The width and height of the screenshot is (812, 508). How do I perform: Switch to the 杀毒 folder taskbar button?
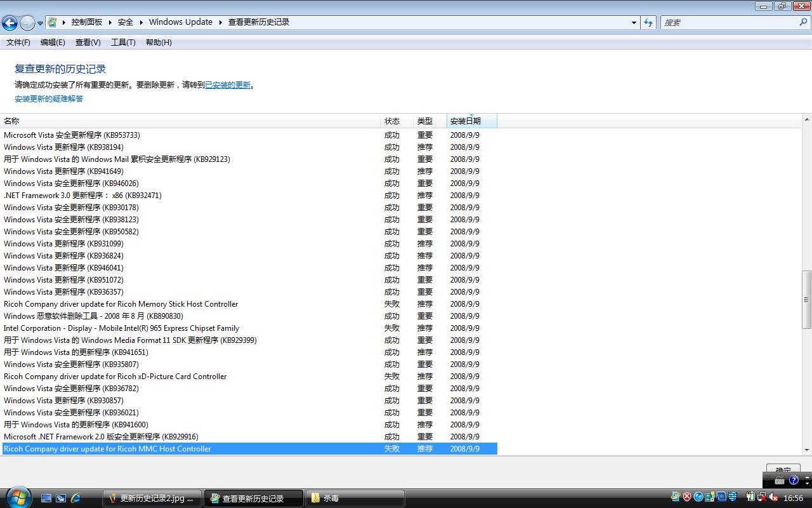(355, 498)
